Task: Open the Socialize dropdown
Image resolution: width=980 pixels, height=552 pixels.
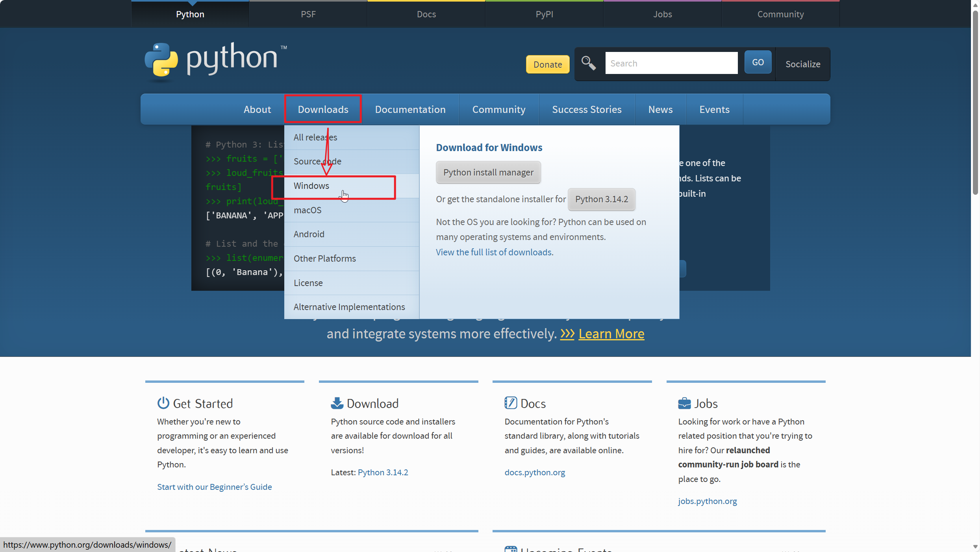Action: [x=802, y=64]
